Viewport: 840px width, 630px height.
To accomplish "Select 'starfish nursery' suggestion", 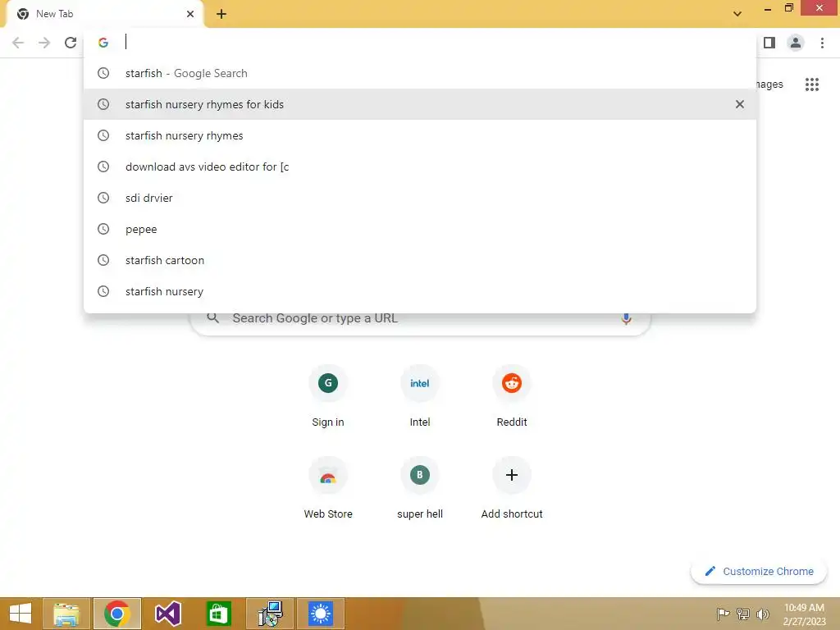I will tap(420, 291).
